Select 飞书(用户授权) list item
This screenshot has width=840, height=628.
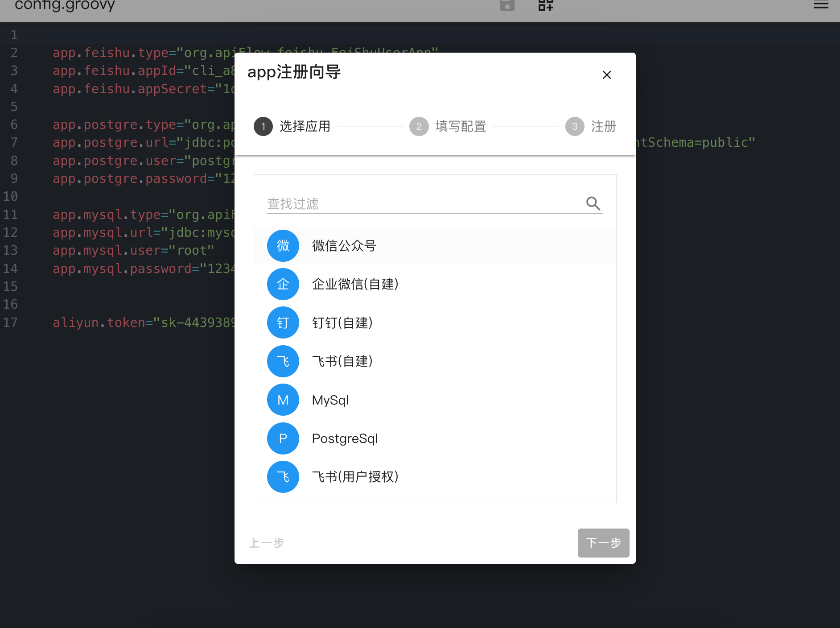[355, 477]
